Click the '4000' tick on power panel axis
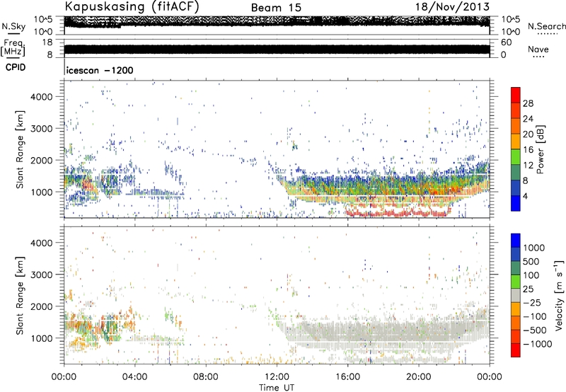566x392 pixels. pos(41,97)
